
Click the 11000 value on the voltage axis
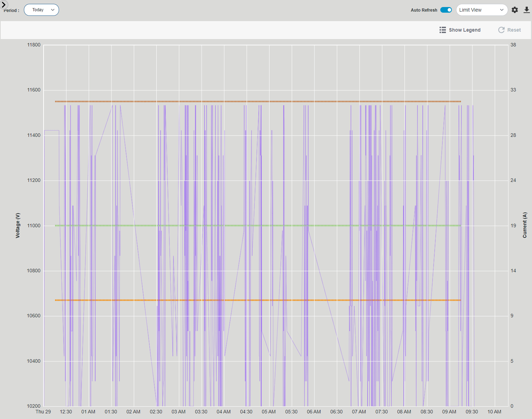tap(34, 226)
